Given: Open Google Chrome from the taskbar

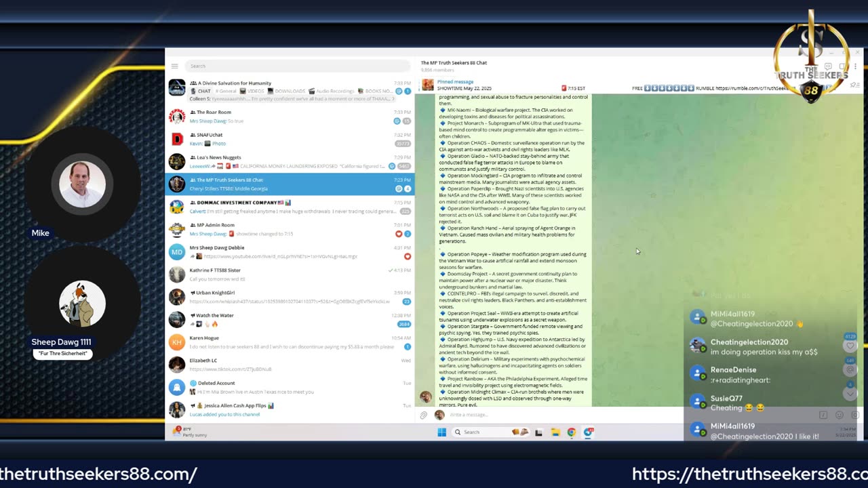Looking at the screenshot, I should pos(571,432).
